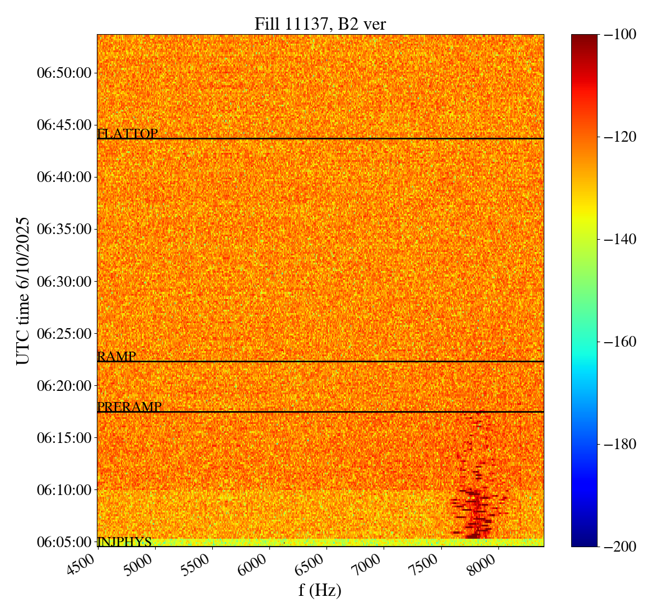Viewport: 672px width, 616px height.
Task: Click the 06:10:00 time tick label
Action: coord(64,490)
